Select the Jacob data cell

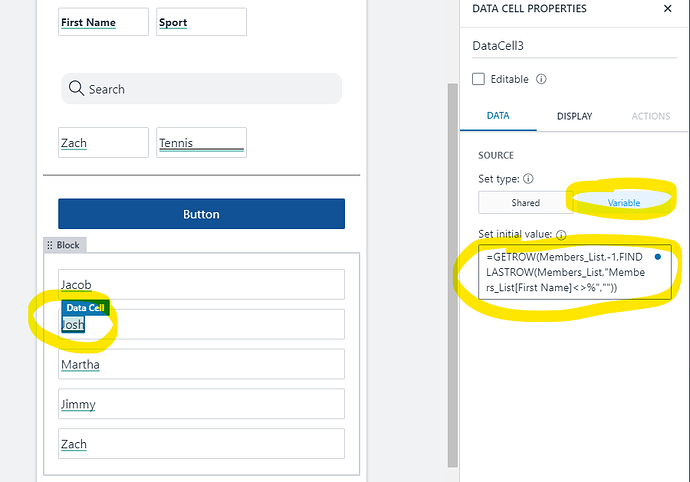201,285
